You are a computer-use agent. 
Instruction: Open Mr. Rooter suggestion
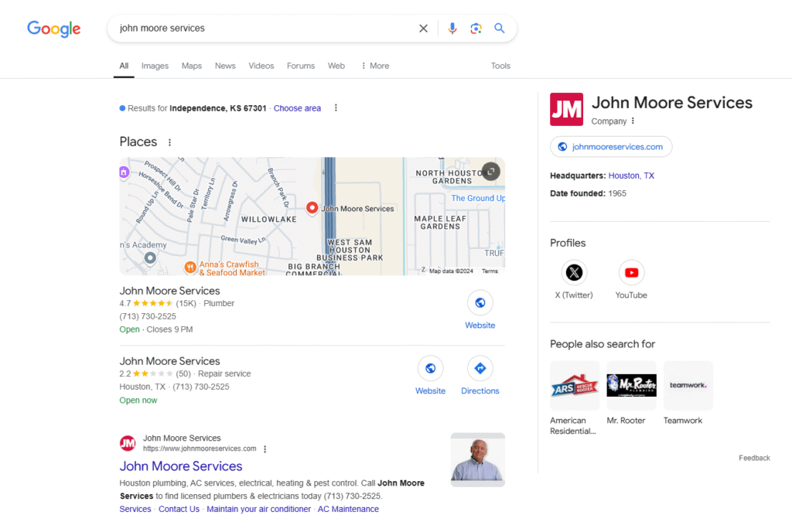631,393
